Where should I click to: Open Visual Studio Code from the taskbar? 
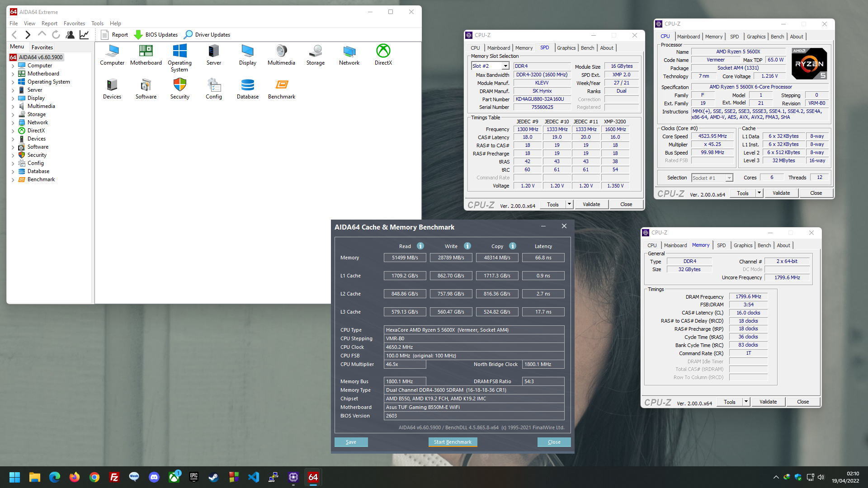point(253,477)
